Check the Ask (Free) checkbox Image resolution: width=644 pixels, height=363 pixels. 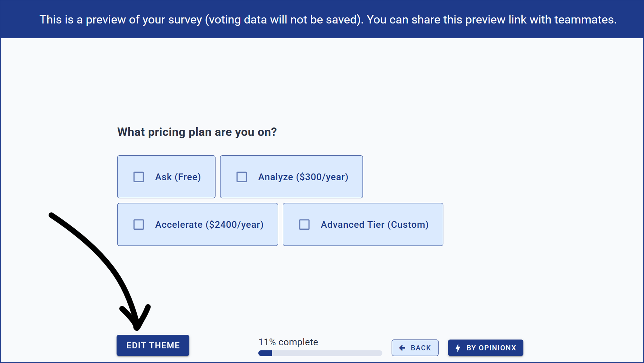pos(139,177)
